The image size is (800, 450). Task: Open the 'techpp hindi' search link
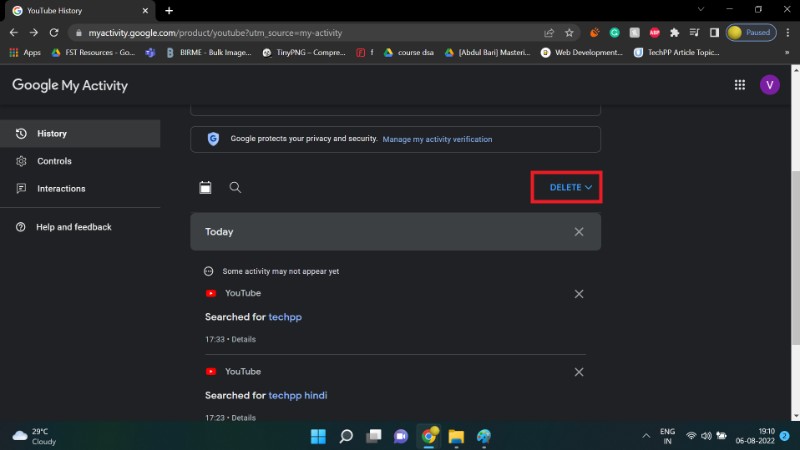[x=298, y=395]
